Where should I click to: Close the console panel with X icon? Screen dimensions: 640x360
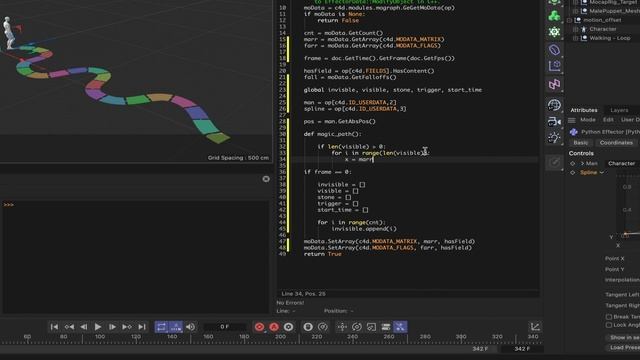tap(266, 179)
